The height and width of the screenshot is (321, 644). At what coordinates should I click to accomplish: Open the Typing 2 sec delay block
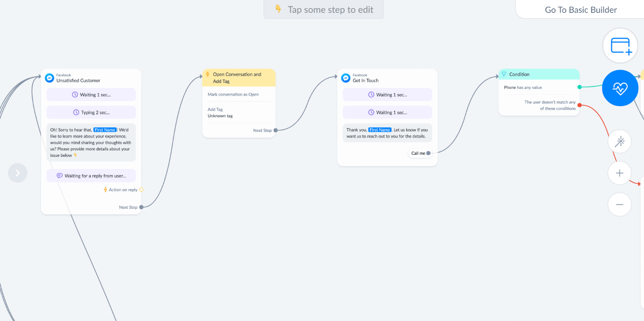(91, 113)
